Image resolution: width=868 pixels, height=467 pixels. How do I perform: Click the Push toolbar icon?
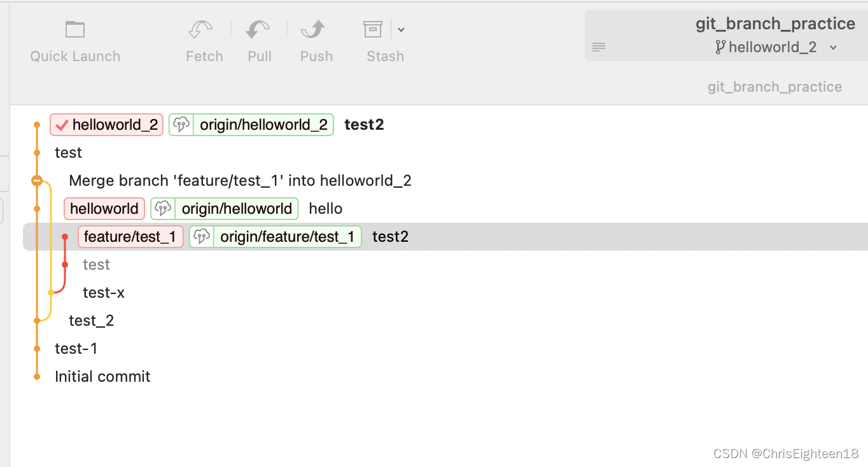(313, 30)
